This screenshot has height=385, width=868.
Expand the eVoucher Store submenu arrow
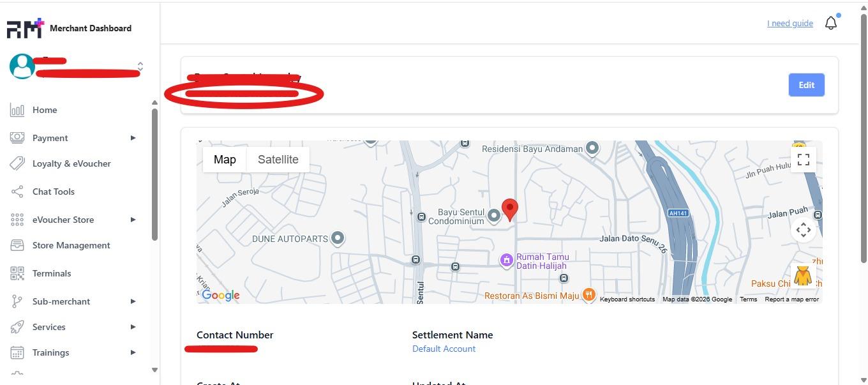(133, 220)
